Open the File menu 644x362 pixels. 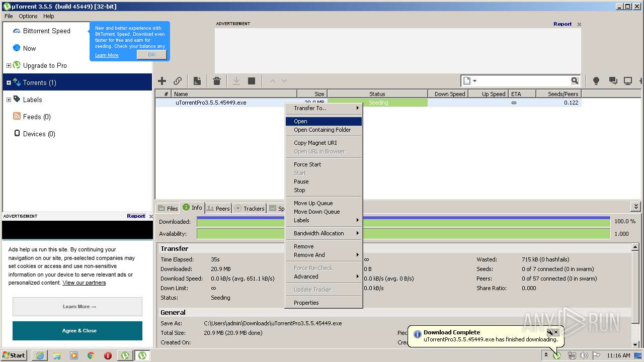pyautogui.click(x=9, y=16)
